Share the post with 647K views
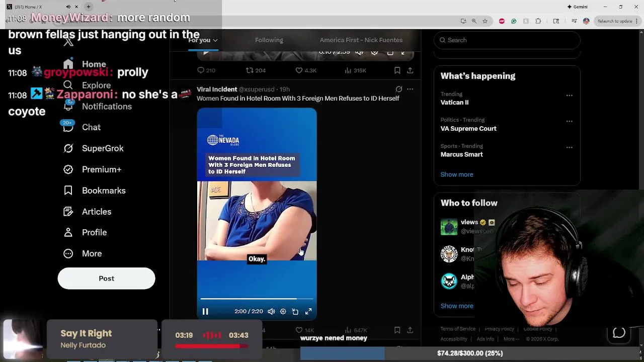Image resolution: width=644 pixels, height=362 pixels. [x=410, y=330]
